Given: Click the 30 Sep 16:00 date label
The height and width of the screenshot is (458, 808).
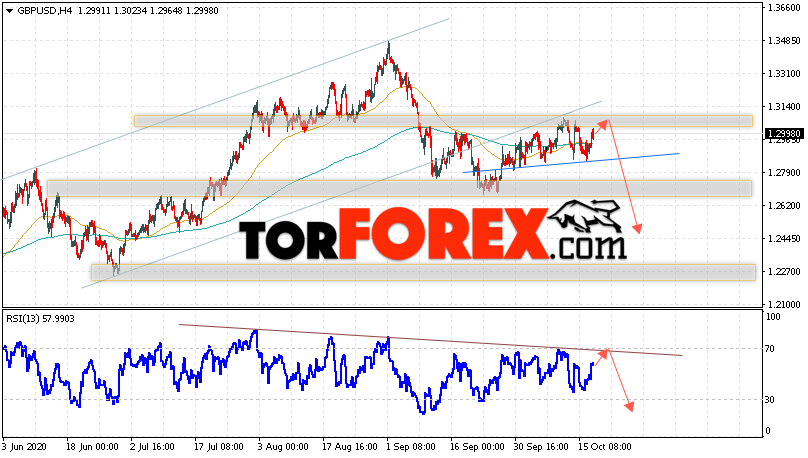Looking at the screenshot, I should click(x=542, y=447).
